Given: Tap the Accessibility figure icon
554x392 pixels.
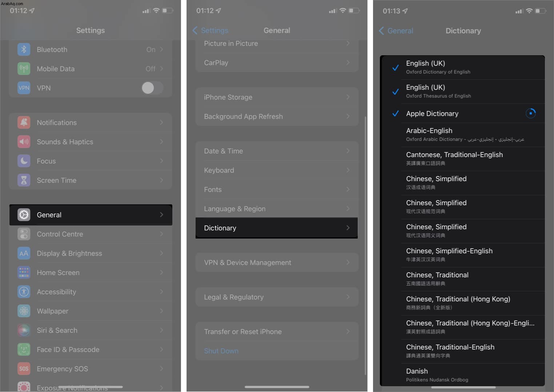Looking at the screenshot, I should click(24, 292).
